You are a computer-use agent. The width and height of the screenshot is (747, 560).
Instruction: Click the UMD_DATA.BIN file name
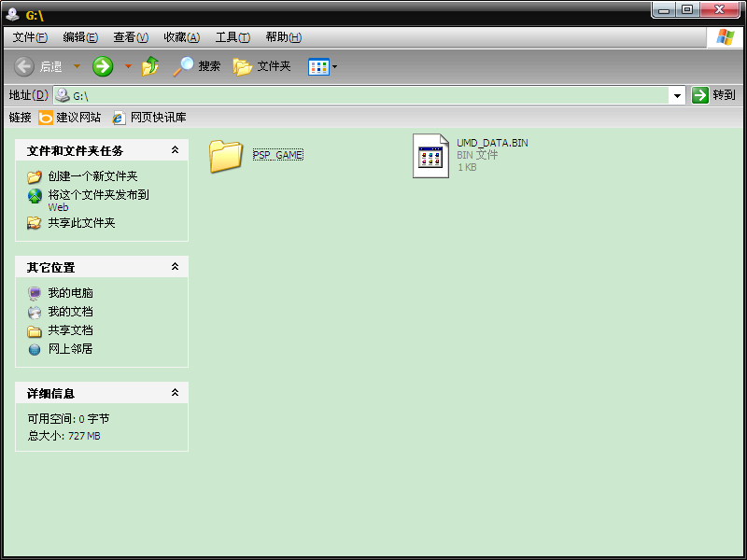[492, 143]
